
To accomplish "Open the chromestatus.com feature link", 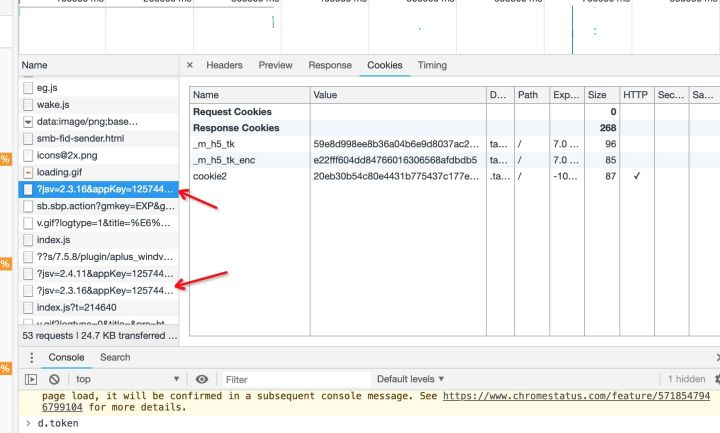I will click(576, 396).
